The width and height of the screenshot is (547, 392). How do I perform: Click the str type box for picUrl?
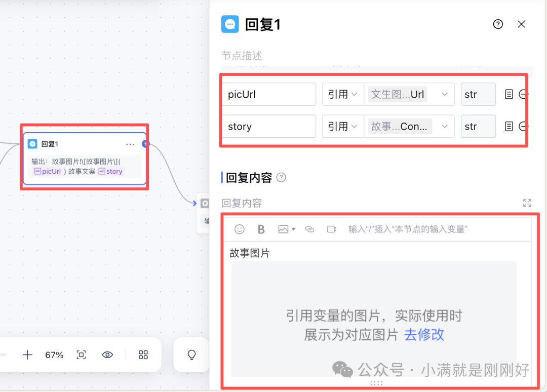click(x=478, y=94)
